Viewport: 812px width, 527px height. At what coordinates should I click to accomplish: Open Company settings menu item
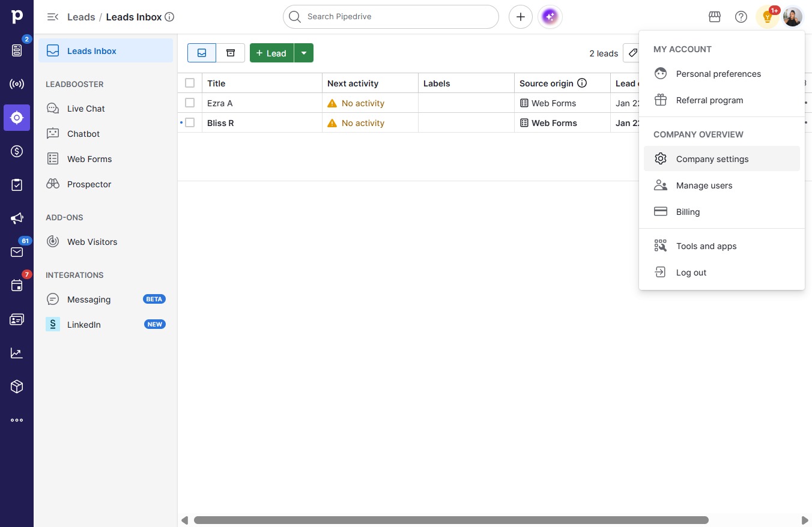pos(722,159)
